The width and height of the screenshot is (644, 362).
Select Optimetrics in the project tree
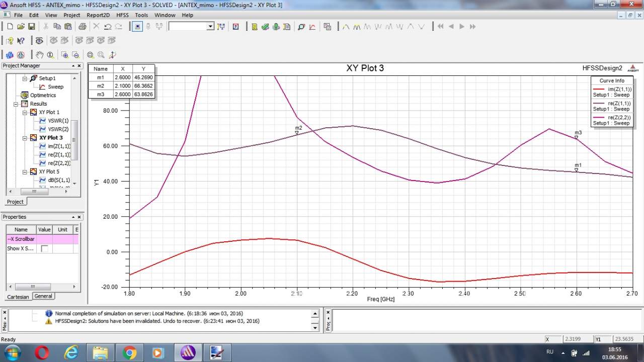(43, 95)
